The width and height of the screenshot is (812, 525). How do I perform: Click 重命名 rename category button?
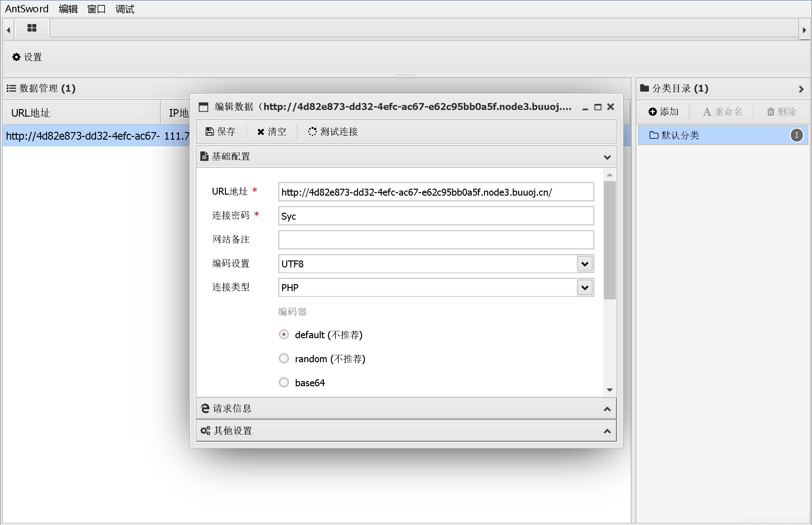click(722, 112)
